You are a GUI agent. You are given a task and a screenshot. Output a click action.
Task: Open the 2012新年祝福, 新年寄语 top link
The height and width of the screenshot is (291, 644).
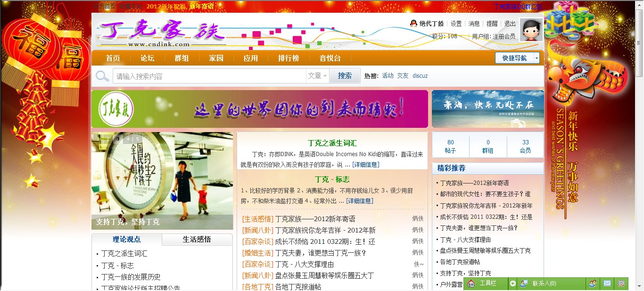point(180,6)
